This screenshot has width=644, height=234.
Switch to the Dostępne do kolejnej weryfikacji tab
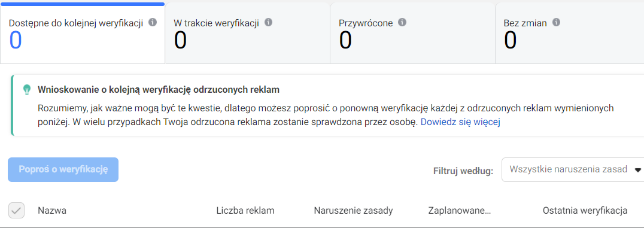pyautogui.click(x=83, y=34)
